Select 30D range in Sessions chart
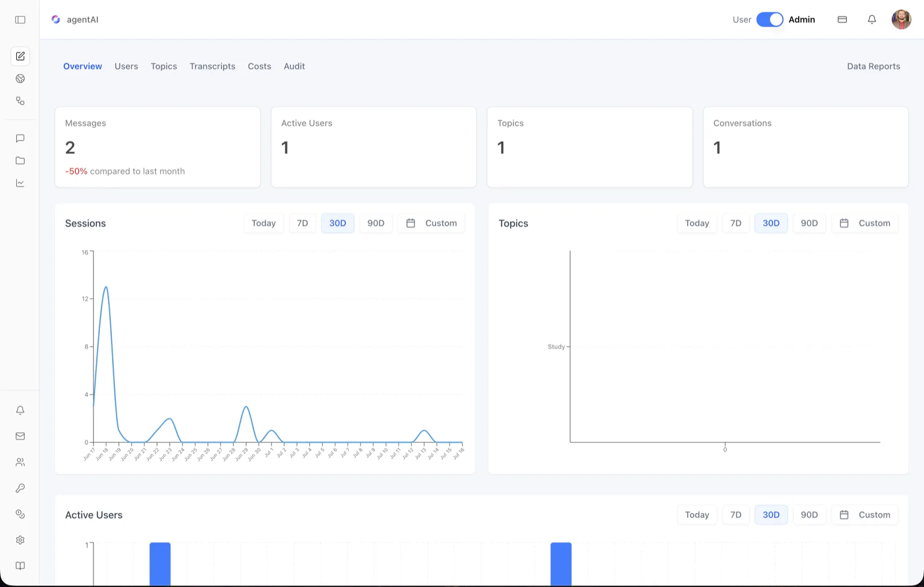924x587 pixels. 338,223
